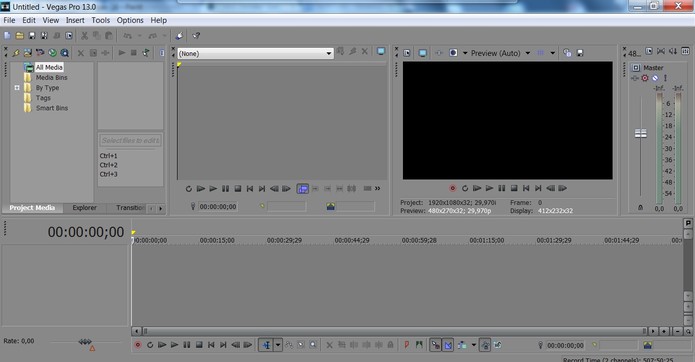Click the Save As icon in main toolbar
This screenshot has height=362, width=695.
[x=44, y=35]
